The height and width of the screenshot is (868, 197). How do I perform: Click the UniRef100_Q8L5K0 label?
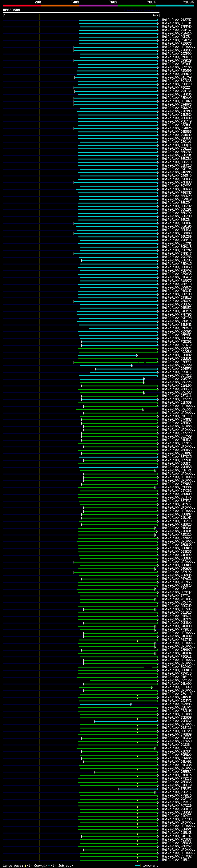pyautogui.click(x=176, y=115)
